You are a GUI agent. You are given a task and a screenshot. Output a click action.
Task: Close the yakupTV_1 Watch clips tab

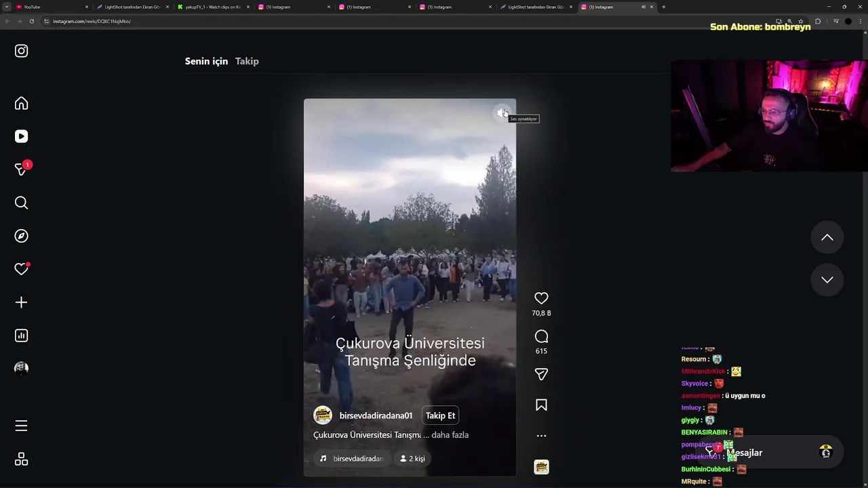tap(248, 7)
